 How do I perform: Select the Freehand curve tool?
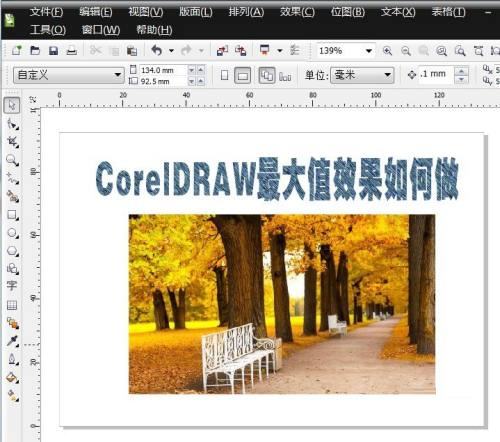(13, 178)
